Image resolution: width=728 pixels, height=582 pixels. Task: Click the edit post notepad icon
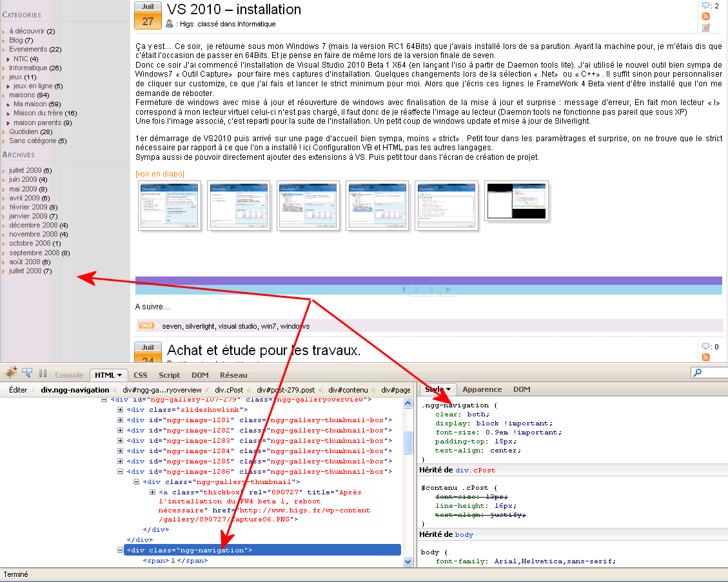pyautogui.click(x=706, y=27)
